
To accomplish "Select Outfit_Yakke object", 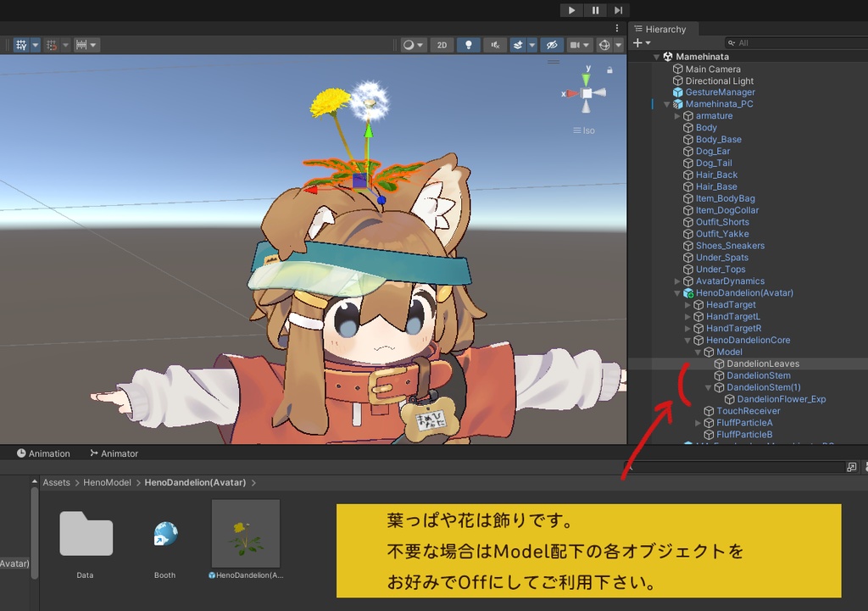I will pos(722,234).
